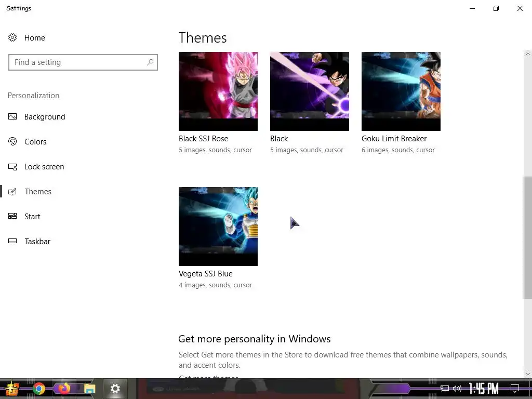This screenshot has width=532, height=399.
Task: Go to Start settings
Action: [32, 217]
